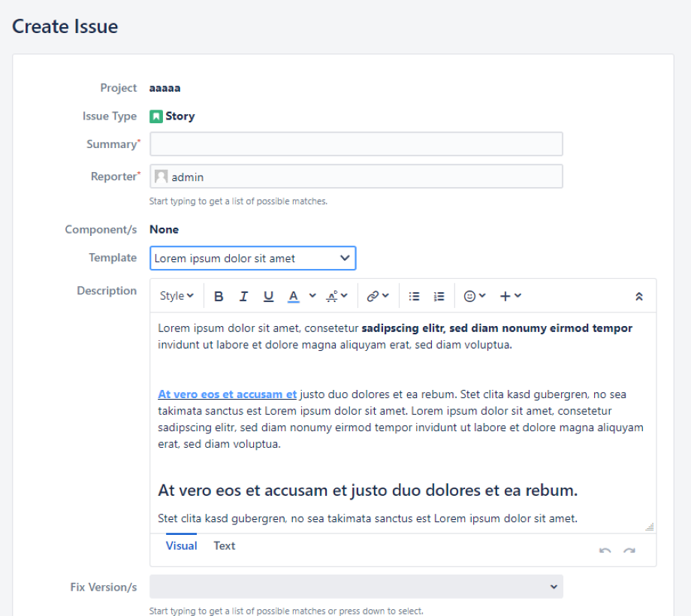This screenshot has height=616, width=691.
Task: Click the editor resize handle at corner
Action: [x=650, y=527]
